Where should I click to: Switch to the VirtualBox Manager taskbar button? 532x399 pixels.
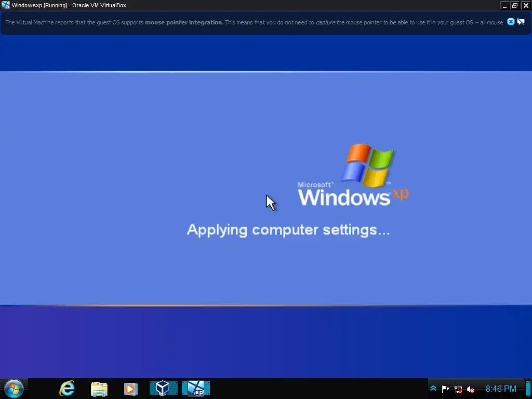point(164,389)
